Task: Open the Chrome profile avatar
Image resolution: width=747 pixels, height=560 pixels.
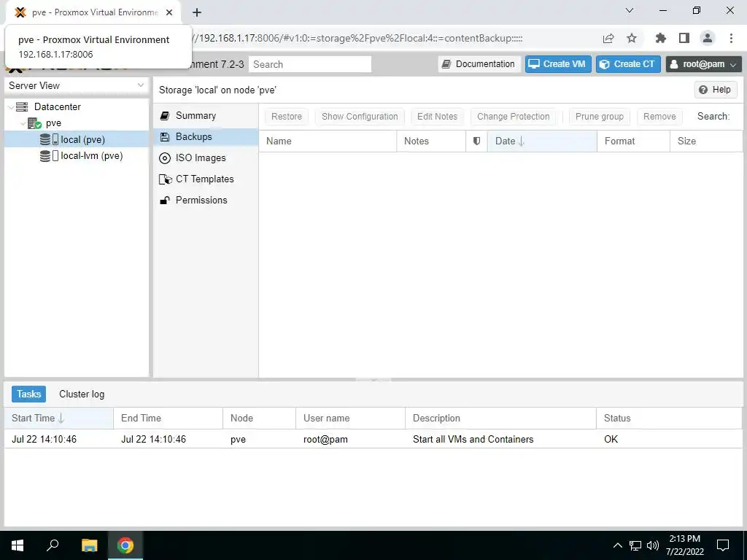Action: (x=708, y=38)
